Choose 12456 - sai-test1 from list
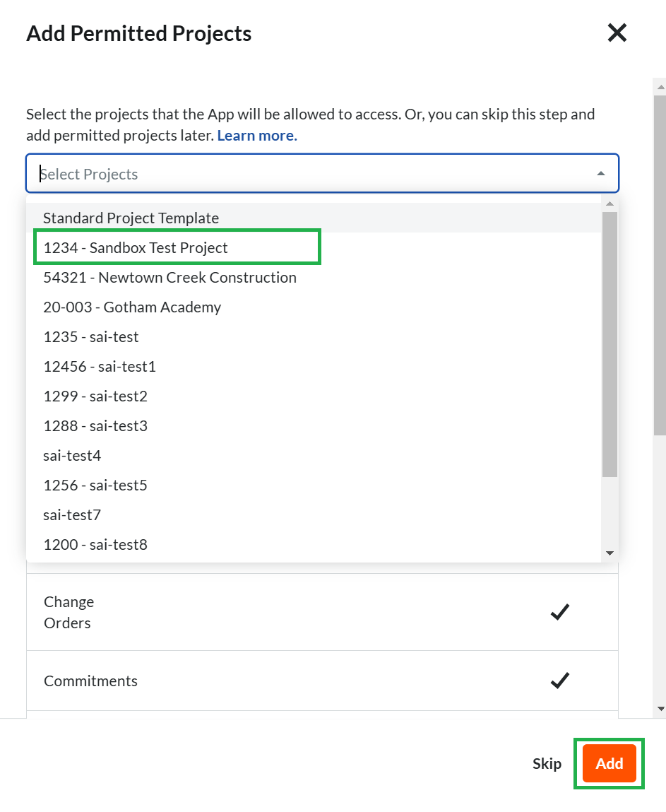Screen dimensions: 666x812 [x=100, y=366]
